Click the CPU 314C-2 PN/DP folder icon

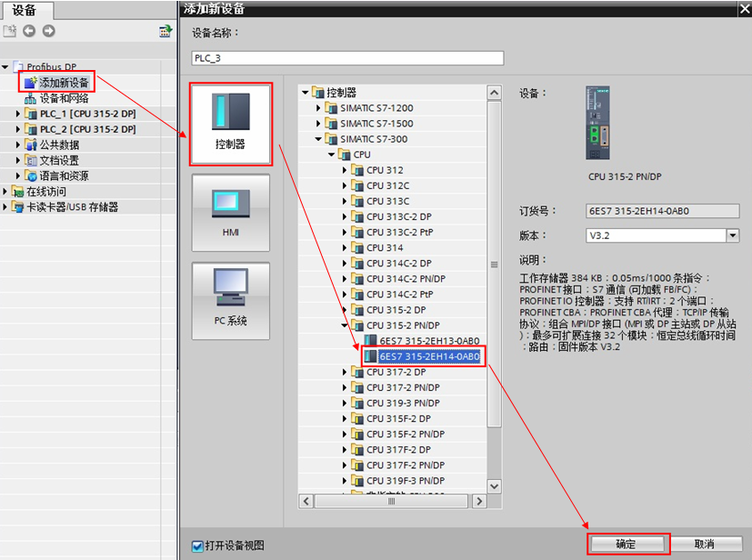pos(357,278)
